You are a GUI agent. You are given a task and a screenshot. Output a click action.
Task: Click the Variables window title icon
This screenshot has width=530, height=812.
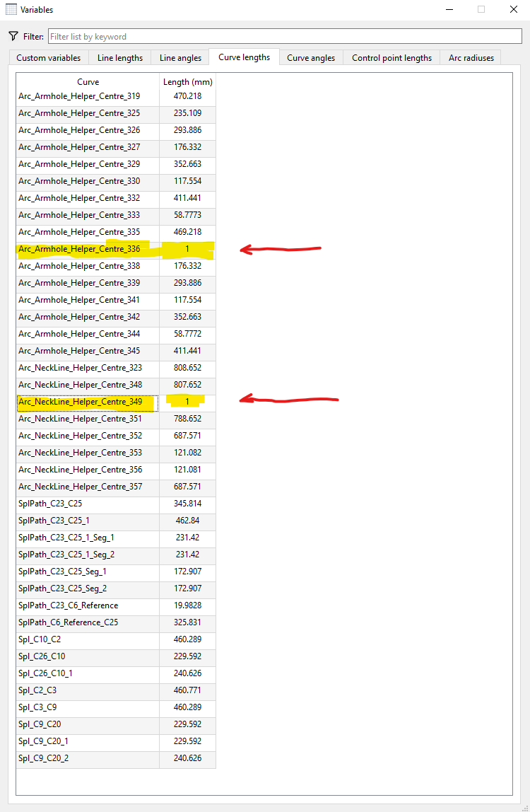pyautogui.click(x=11, y=9)
